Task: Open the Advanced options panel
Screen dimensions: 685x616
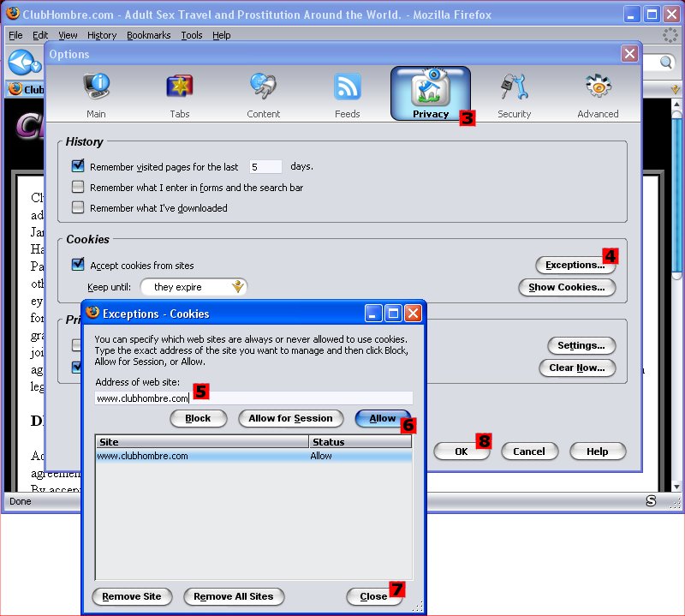Action: click(x=598, y=94)
